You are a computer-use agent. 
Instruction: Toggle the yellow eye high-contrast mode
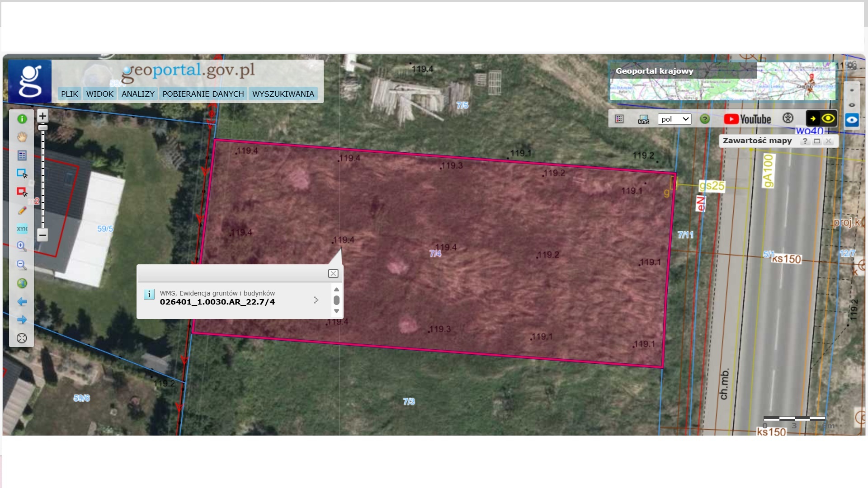pyautogui.click(x=828, y=119)
